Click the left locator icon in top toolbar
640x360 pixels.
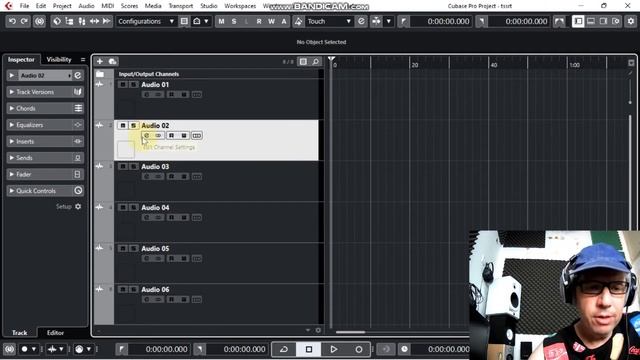[x=403, y=21]
